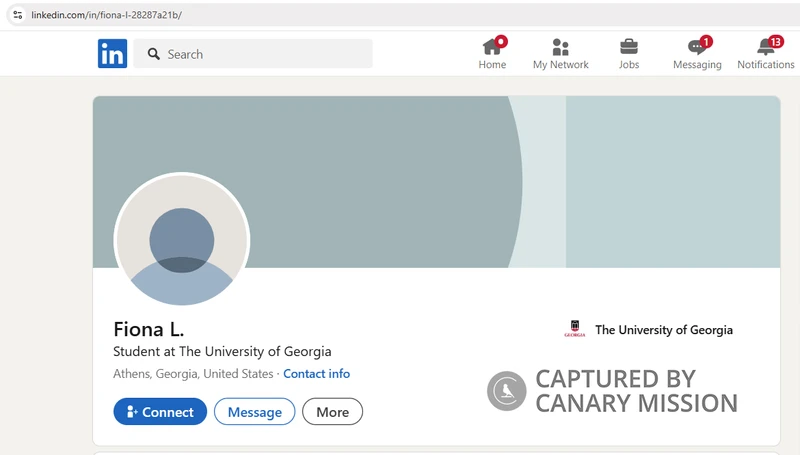
Task: Open the Contact info link
Action: coord(316,374)
